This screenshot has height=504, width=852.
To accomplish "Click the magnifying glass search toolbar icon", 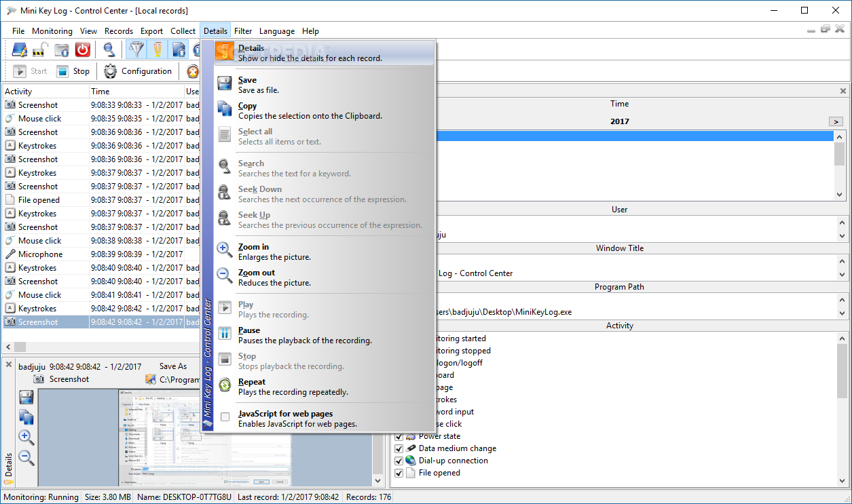I will click(109, 50).
